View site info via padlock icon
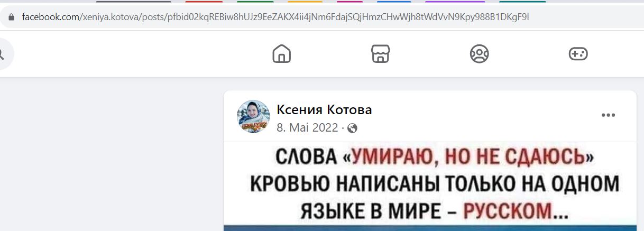This screenshot has height=231, width=644. click(12, 17)
